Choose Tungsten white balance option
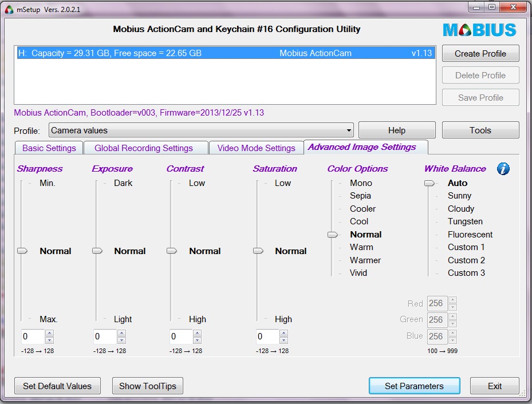532x404 pixels. point(465,221)
